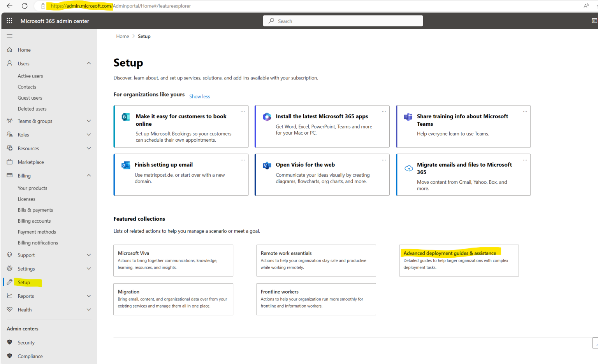Click the Show less link
Viewport: 598px width, 364px height.
click(199, 97)
